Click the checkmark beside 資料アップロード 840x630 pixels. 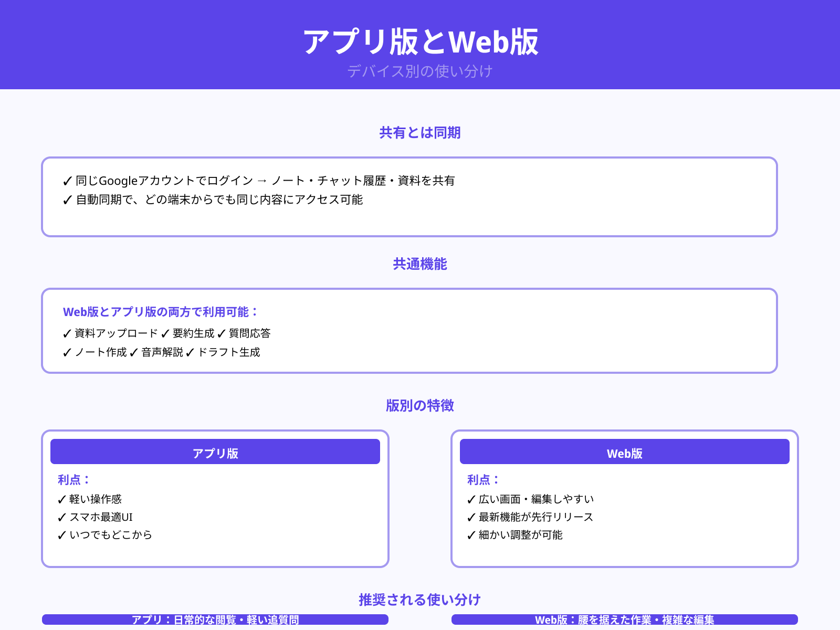pyautogui.click(x=65, y=333)
